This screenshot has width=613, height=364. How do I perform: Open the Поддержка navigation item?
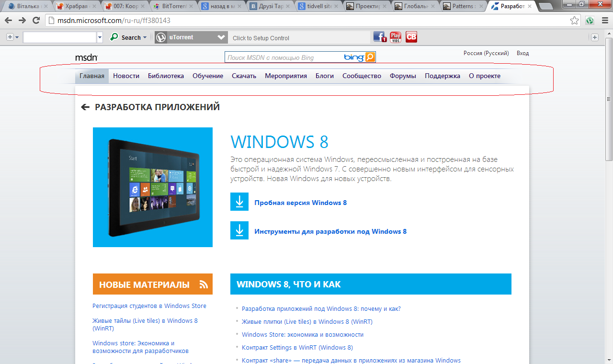click(x=443, y=76)
